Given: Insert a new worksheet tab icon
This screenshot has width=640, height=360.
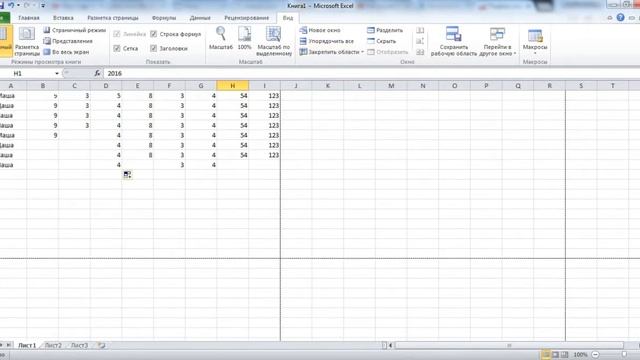Looking at the screenshot, I should coord(102,345).
